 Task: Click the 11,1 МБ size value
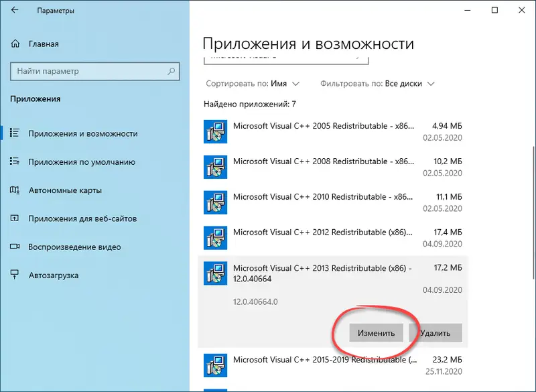click(x=449, y=197)
